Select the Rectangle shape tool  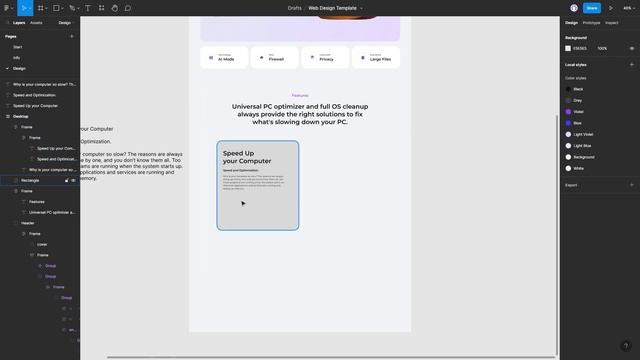click(x=56, y=8)
